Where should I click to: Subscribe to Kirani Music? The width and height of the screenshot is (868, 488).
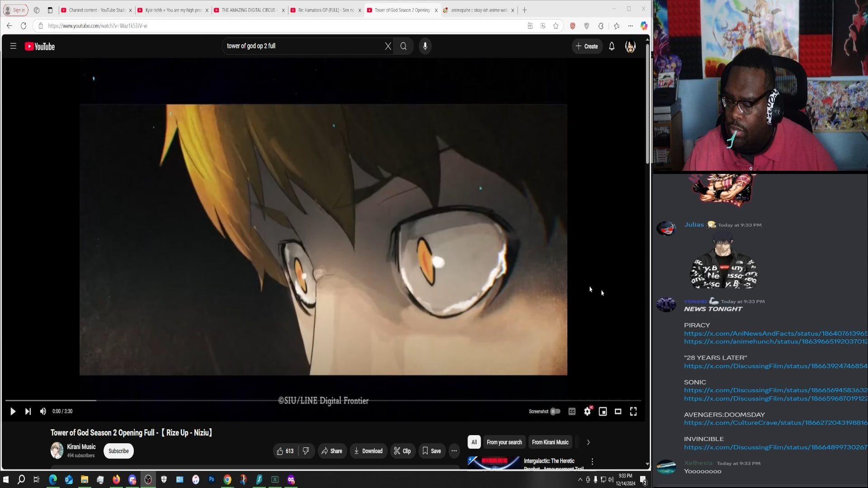coord(118,451)
